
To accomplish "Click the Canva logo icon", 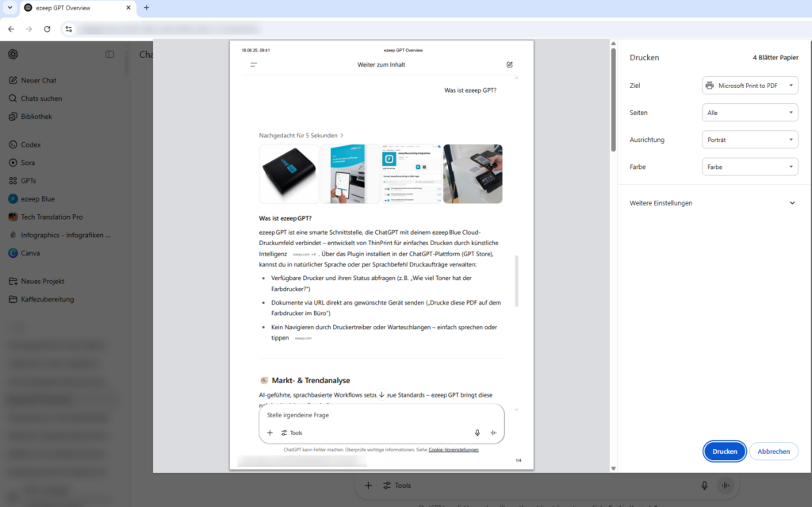I will 13,253.
